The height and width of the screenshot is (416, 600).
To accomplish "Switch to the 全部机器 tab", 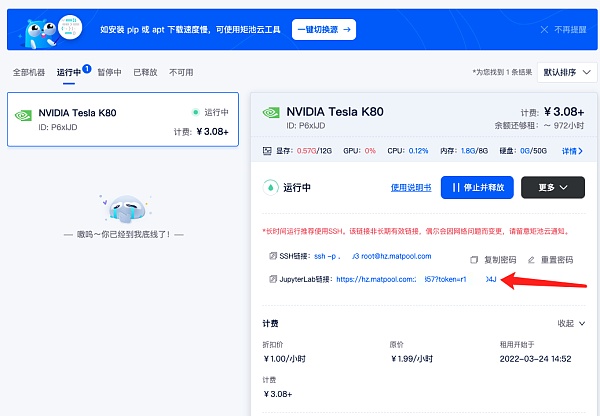I will 29,73.
